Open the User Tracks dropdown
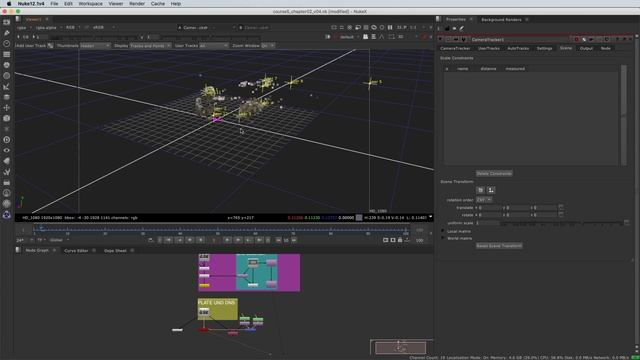 [x=213, y=46]
